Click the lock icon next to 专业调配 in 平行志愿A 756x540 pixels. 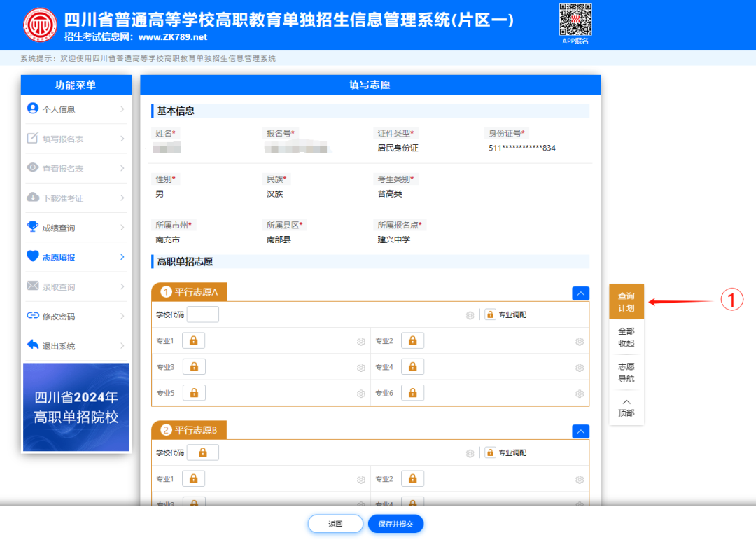(x=490, y=315)
